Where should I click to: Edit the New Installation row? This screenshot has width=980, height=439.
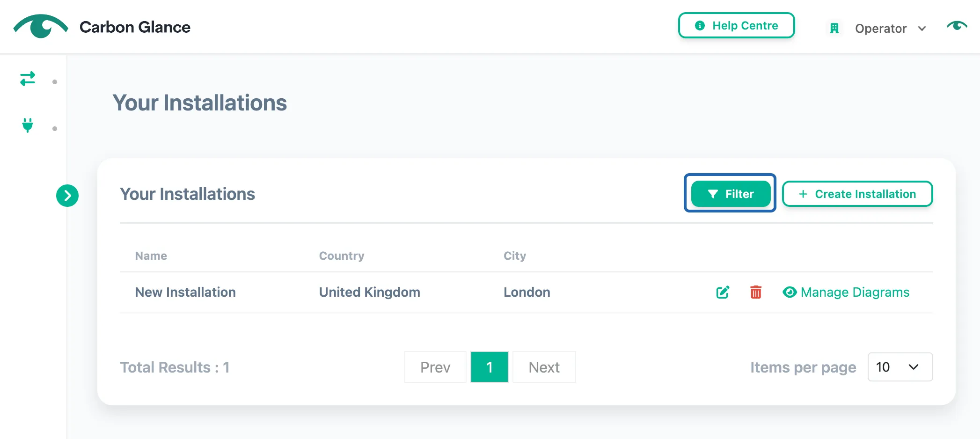click(723, 292)
